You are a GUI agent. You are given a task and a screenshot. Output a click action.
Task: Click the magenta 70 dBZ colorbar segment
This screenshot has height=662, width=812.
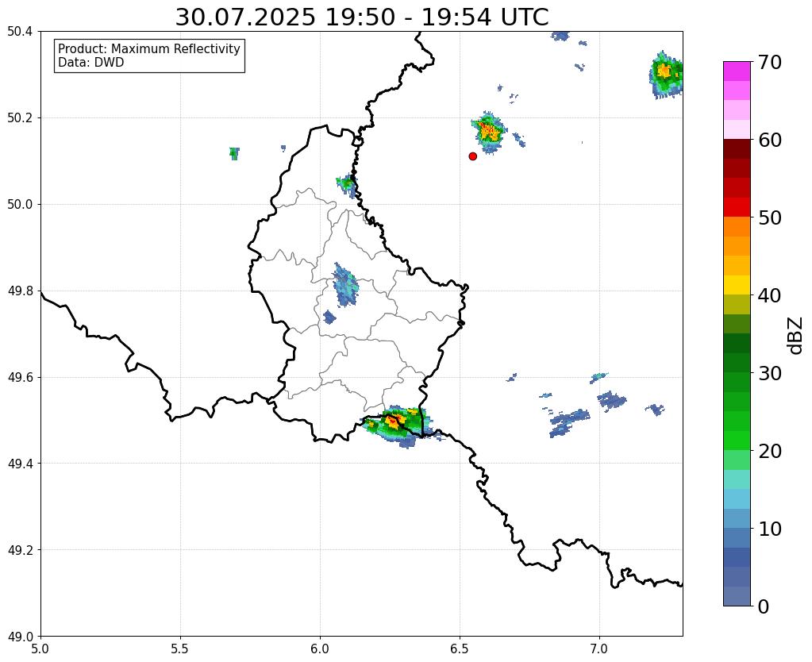point(737,71)
